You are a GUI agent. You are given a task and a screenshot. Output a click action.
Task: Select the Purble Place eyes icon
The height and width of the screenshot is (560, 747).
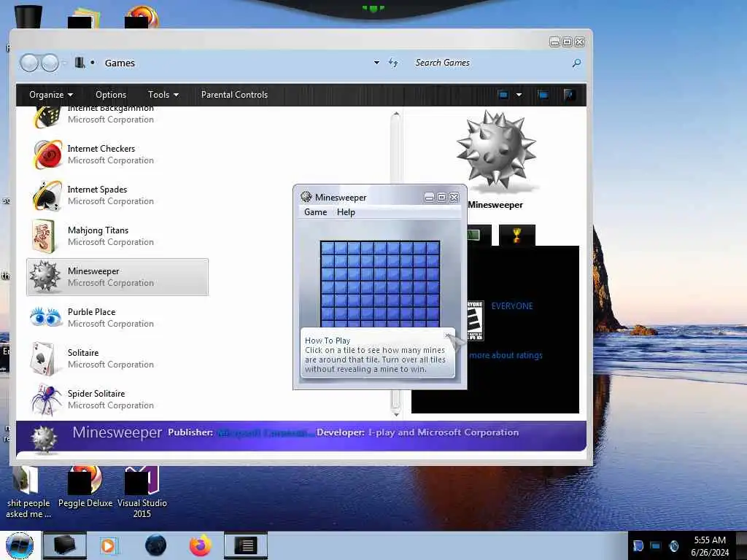pyautogui.click(x=46, y=317)
